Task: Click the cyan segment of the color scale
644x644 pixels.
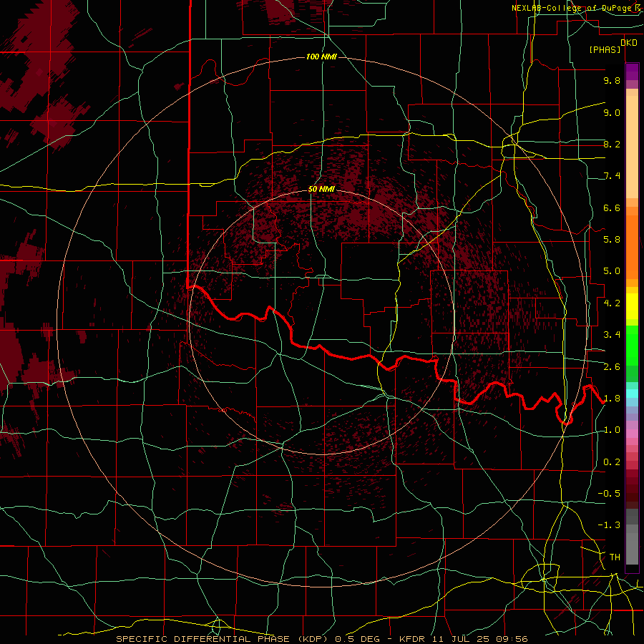Action: pos(632,394)
